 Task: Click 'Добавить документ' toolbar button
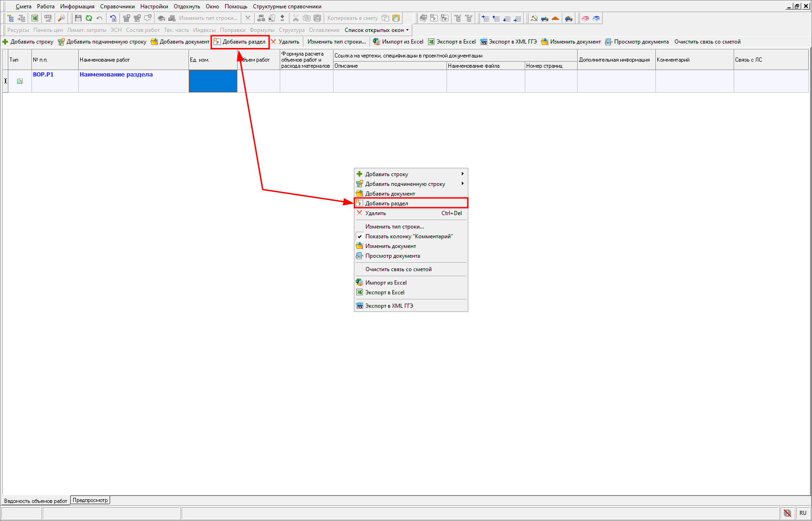(180, 42)
